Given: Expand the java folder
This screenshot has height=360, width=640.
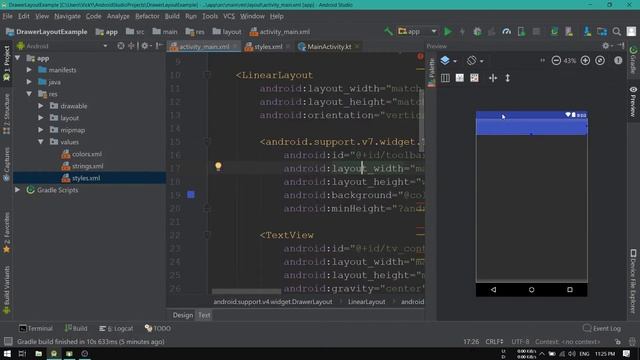Looking at the screenshot, I should pyautogui.click(x=29, y=82).
